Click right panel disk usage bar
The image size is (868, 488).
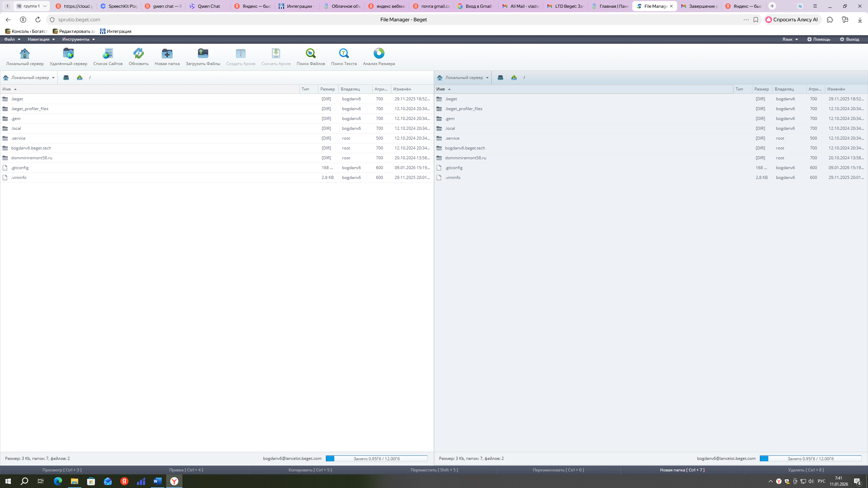[810, 459]
